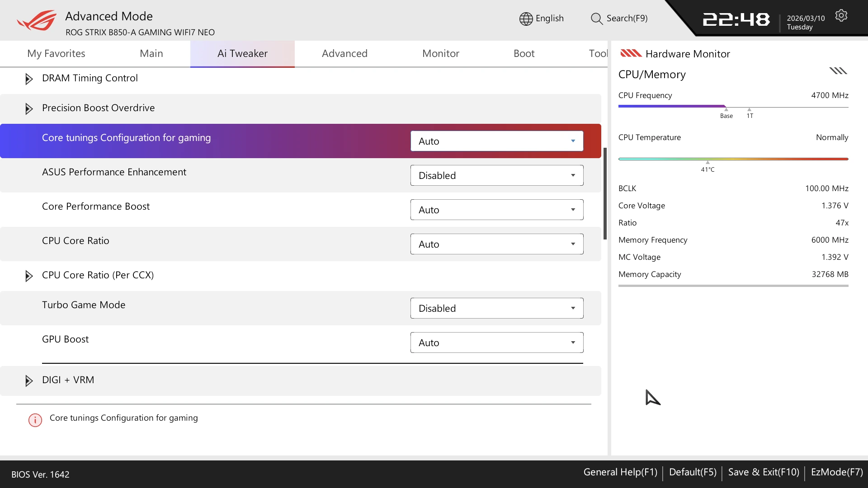
Task: Click the ROG logo icon
Action: pos(37,20)
